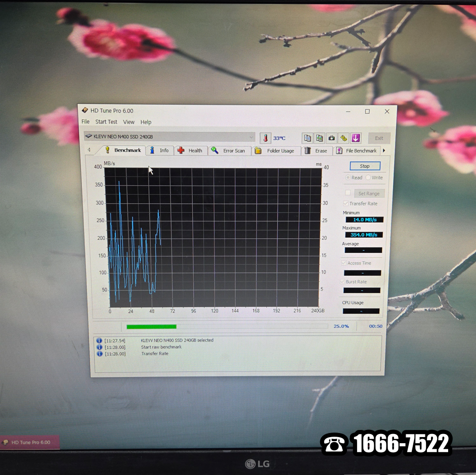Click log line Start raw benchmark
476x475 pixels.
[161, 347]
